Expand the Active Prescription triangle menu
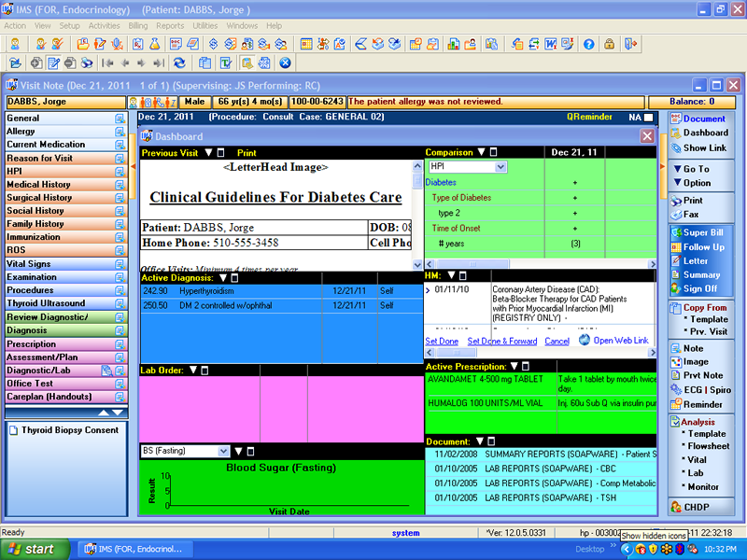 [x=514, y=366]
